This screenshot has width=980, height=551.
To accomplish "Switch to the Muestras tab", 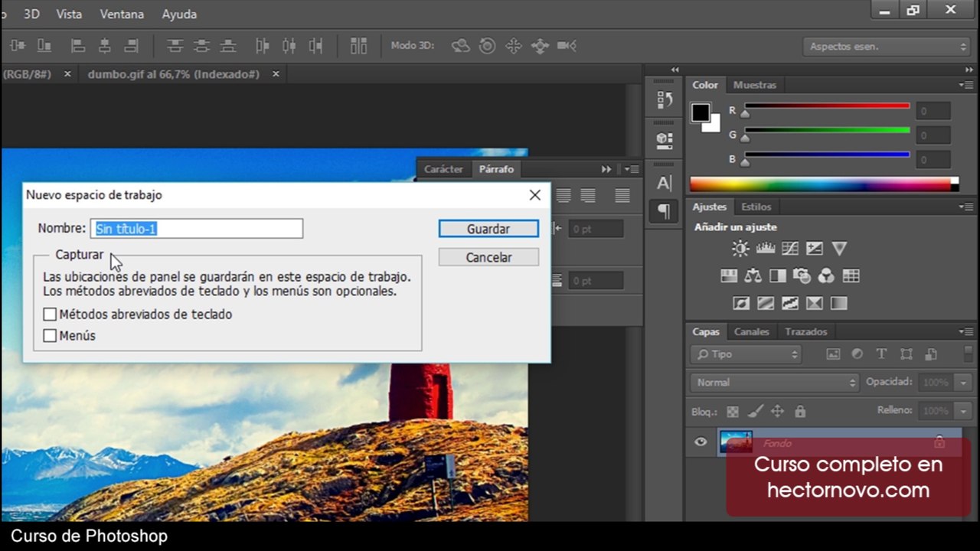I will point(754,85).
